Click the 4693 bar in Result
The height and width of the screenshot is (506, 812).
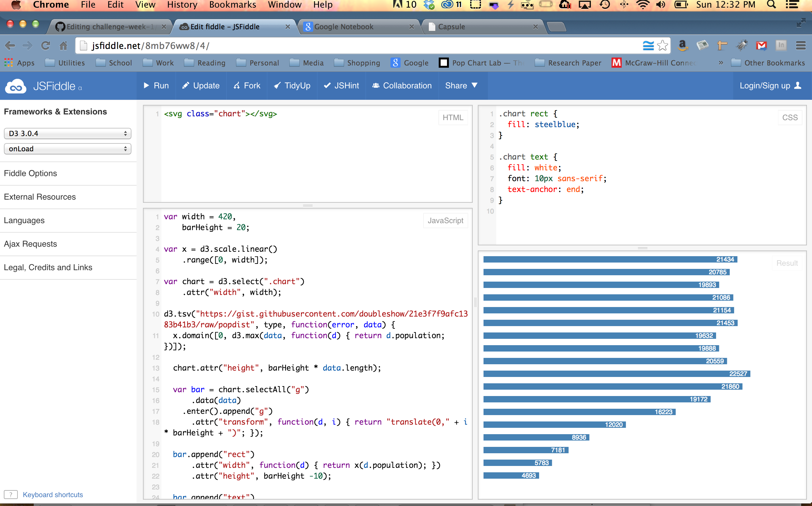pos(511,475)
